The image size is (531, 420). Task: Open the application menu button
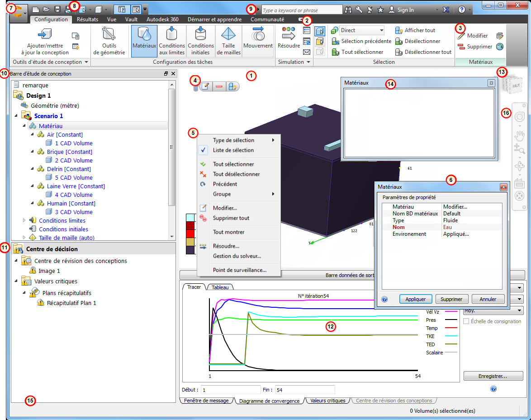pos(19,13)
